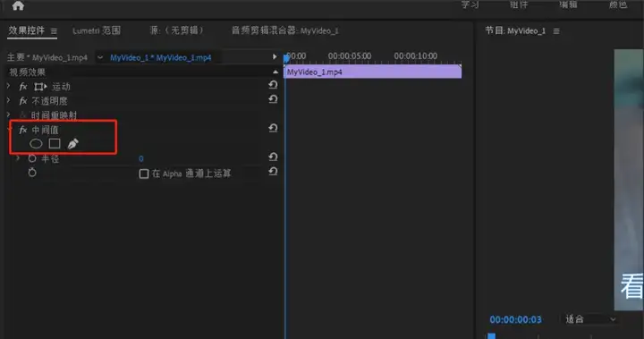
Task: Click the 主要 * MyVideo_1.mp4 master clip
Action: (47, 57)
